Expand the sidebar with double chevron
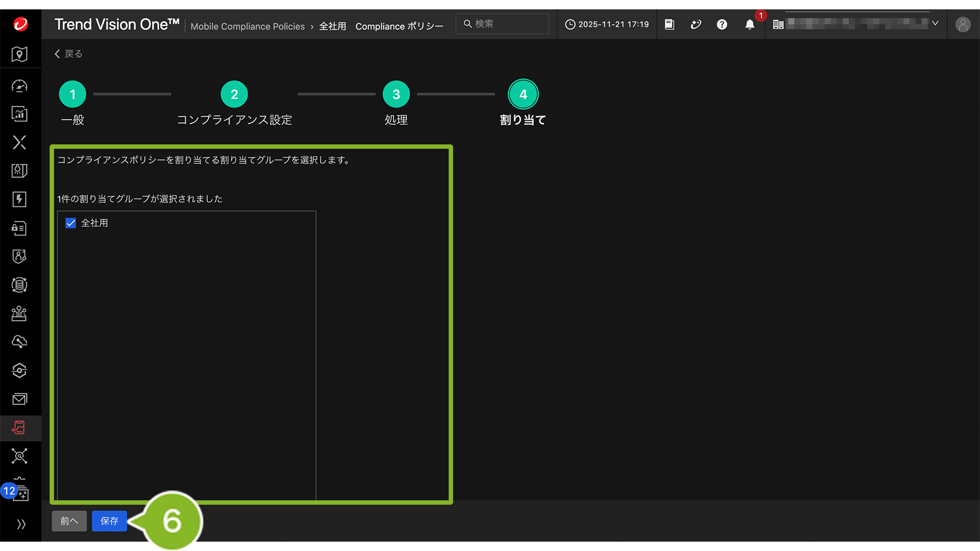This screenshot has height=551, width=980. click(21, 524)
